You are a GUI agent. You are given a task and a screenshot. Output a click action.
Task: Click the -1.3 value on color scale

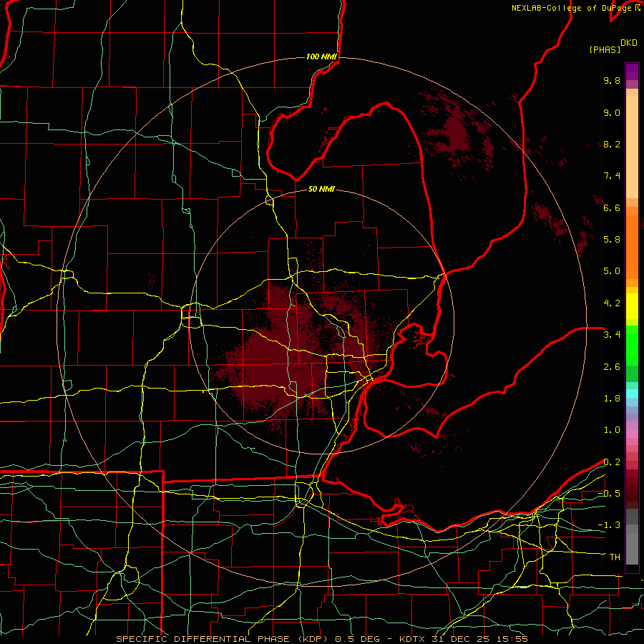609,525
